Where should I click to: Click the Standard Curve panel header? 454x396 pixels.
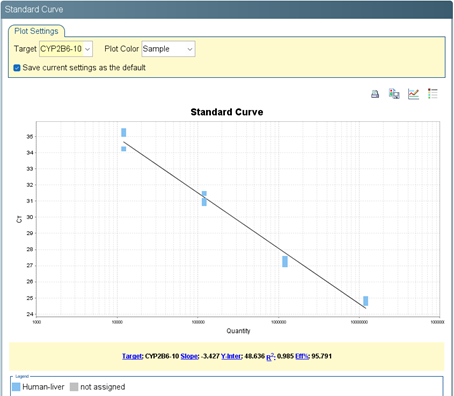point(227,9)
